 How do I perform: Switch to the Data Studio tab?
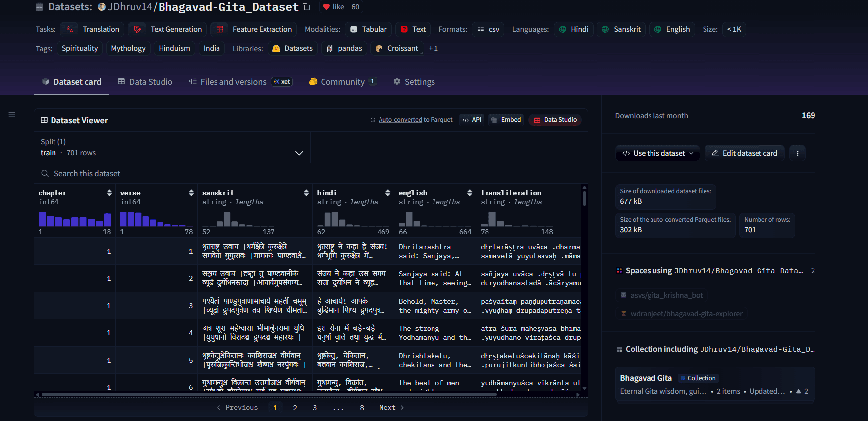coord(145,82)
